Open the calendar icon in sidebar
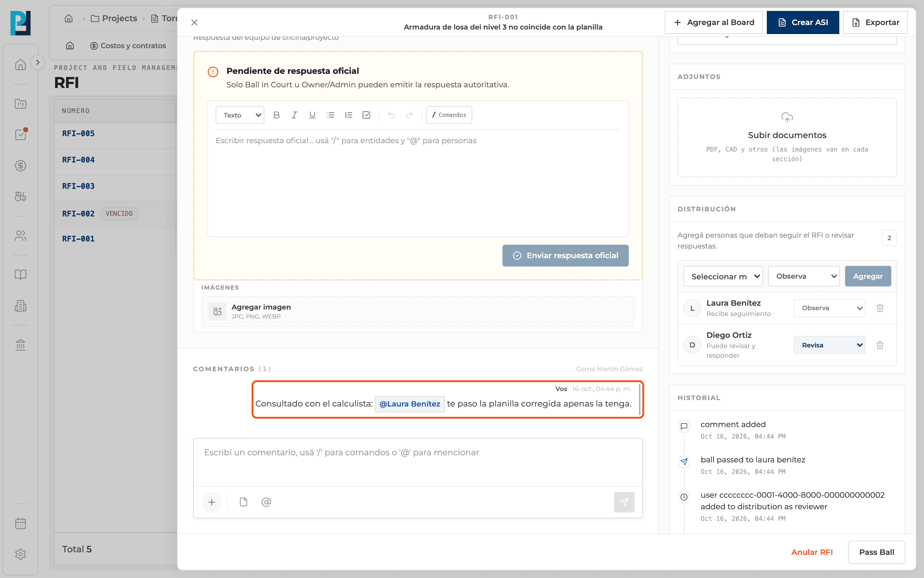 20,523
